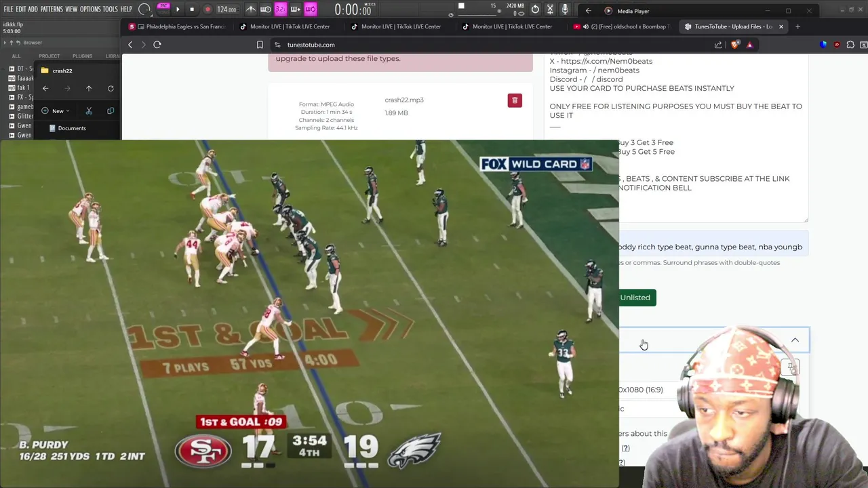Screen dimensions: 868x488
Task: Click the FL Studio time display
Action: 353,9
